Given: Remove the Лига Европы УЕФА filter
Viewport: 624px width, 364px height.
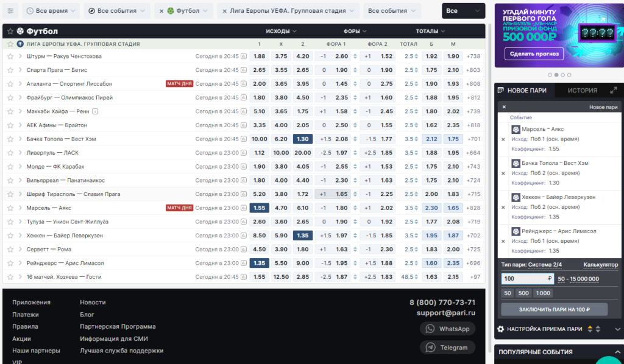Looking at the screenshot, I should (224, 11).
